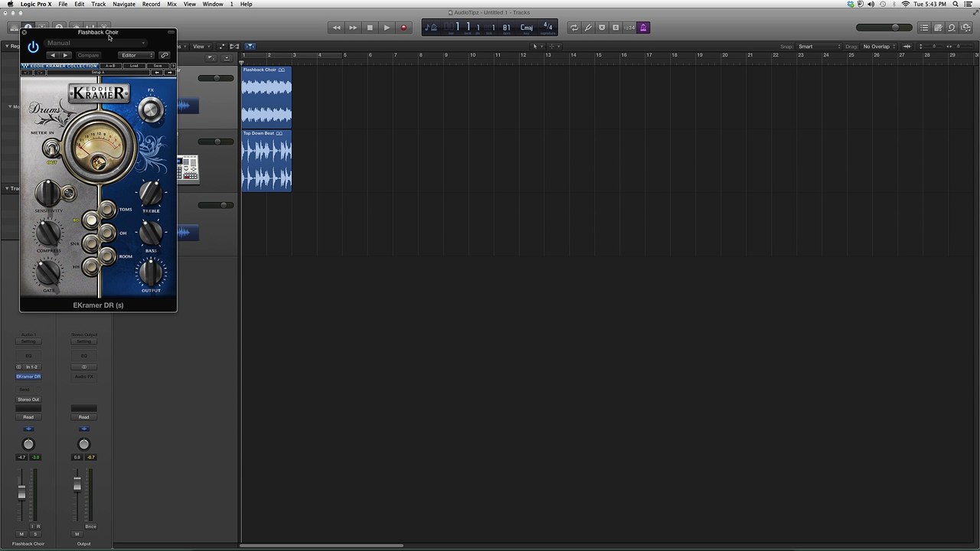Select the HH drum mode button
The width and height of the screenshot is (980, 551).
coord(91,266)
